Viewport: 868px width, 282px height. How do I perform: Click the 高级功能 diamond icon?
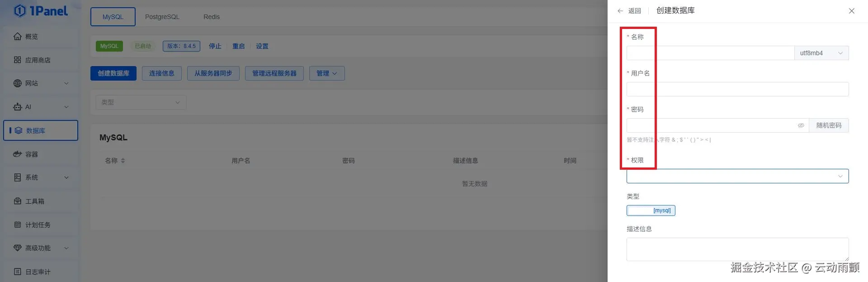[18, 248]
